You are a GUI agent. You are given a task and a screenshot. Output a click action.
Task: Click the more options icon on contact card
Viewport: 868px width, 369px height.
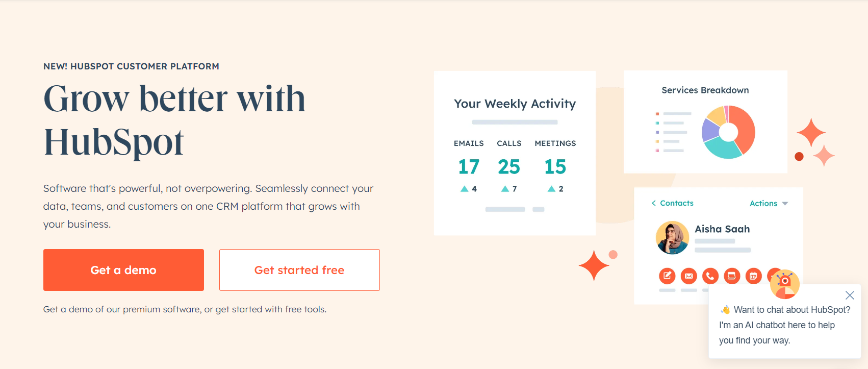pyautogui.click(x=775, y=276)
